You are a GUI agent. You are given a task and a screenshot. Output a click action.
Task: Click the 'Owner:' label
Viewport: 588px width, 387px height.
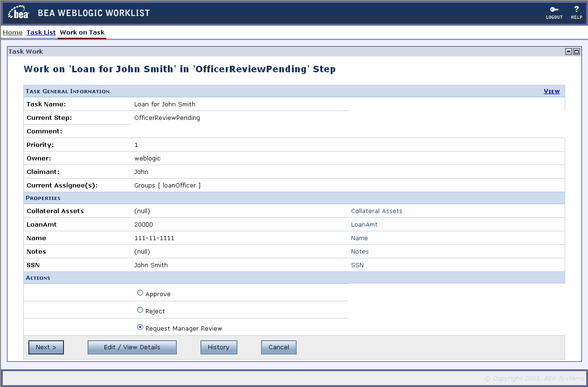coord(39,158)
